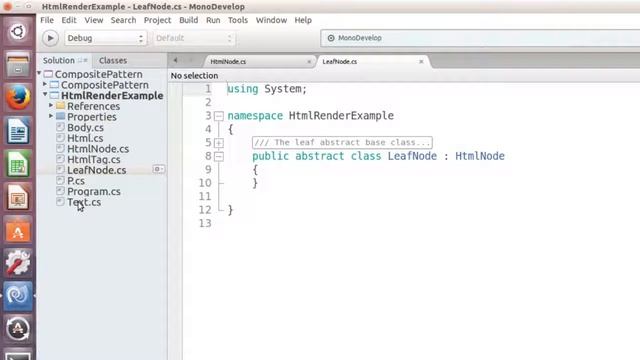
Task: Select Html.cs in solution tree
Action: (85, 138)
